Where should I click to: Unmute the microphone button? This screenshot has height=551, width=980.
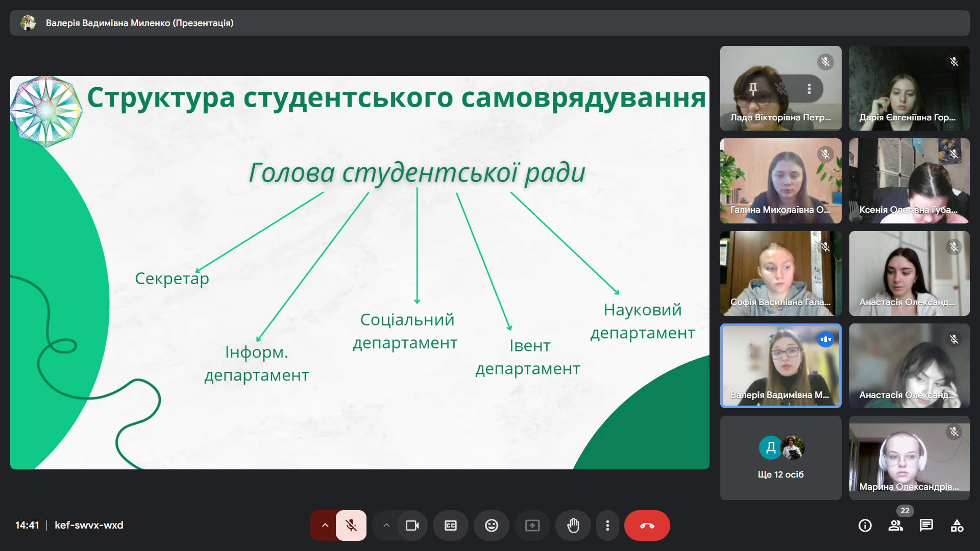point(351,525)
